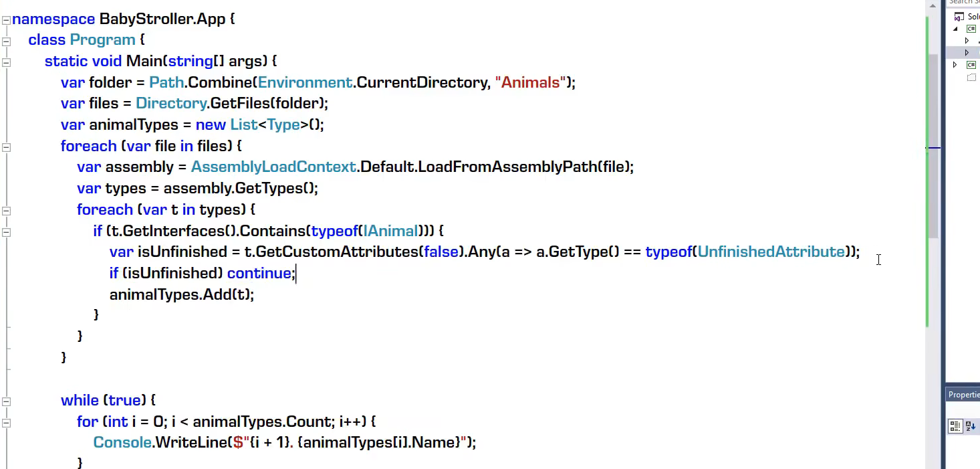
Task: Sort Properties alphabetically with A-Z icon
Action: click(971, 426)
